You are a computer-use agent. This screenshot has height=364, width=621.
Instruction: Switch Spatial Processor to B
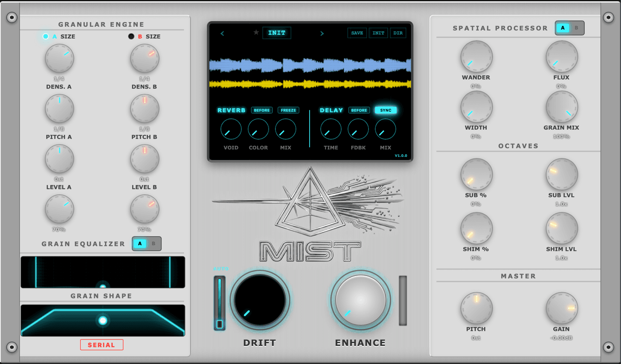[577, 28]
